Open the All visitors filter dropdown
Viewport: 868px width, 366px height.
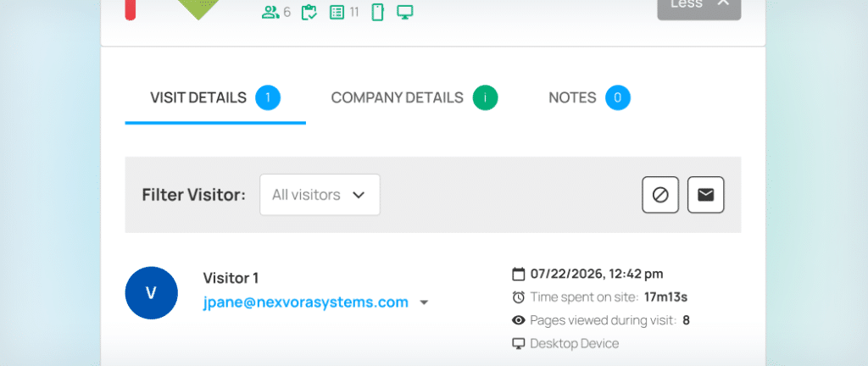pyautogui.click(x=320, y=195)
